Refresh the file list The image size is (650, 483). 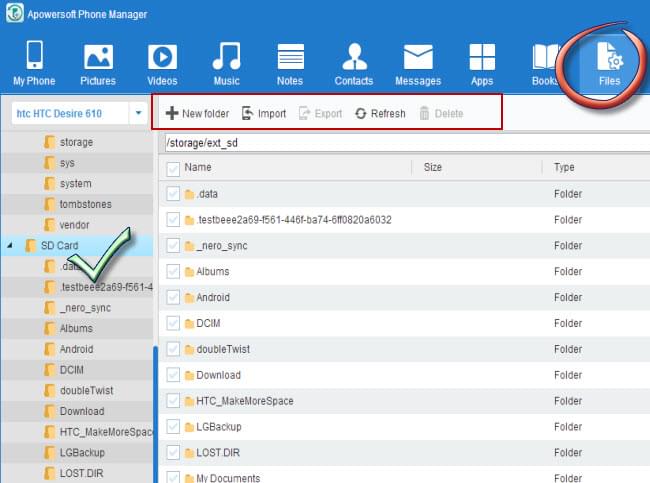pos(380,113)
